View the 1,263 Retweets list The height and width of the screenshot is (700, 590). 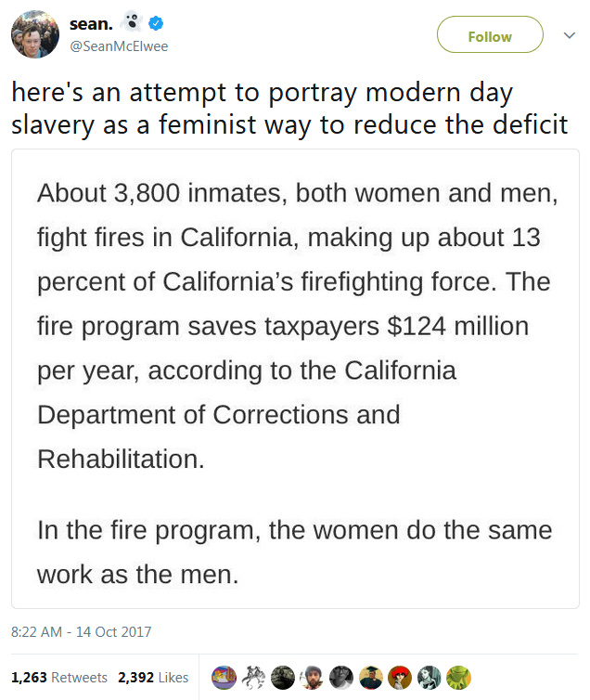point(58,677)
